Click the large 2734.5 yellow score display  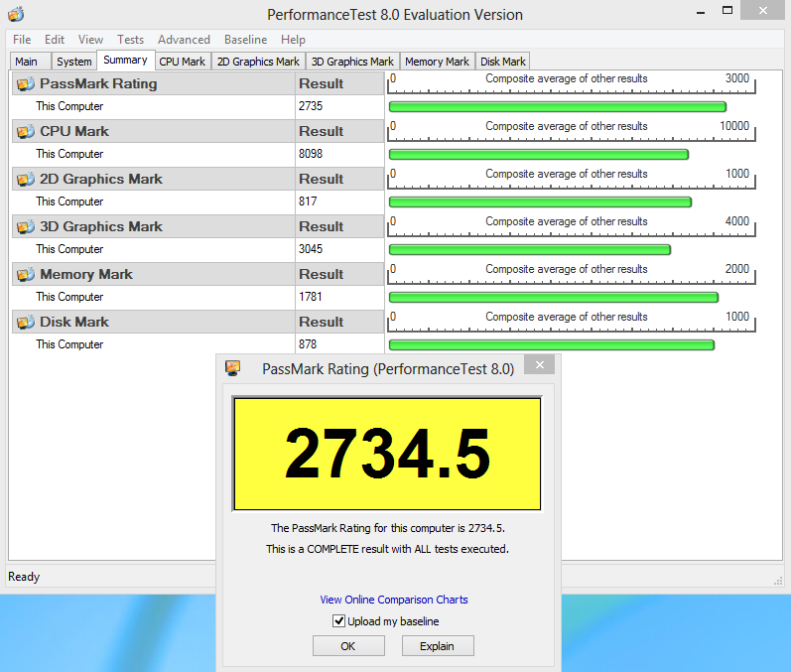[x=387, y=454]
